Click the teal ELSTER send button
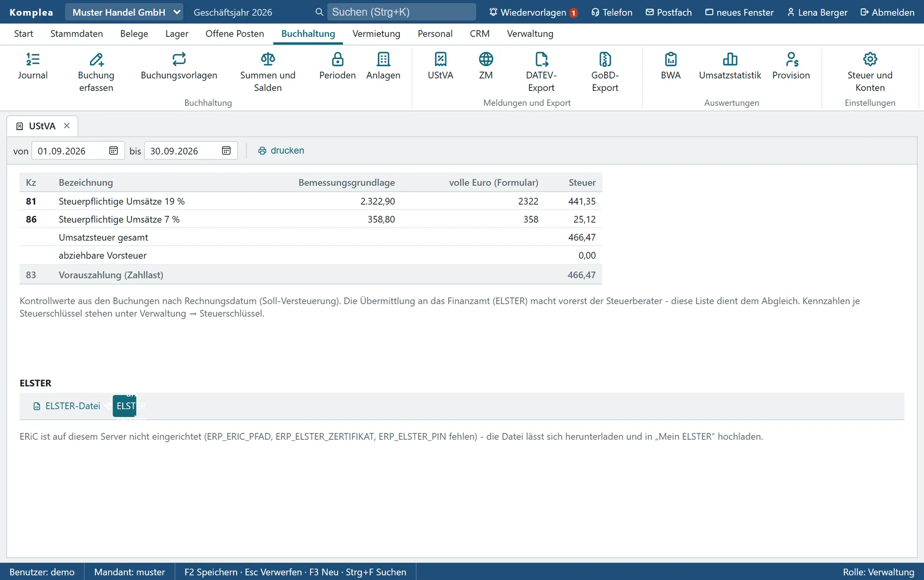The height and width of the screenshot is (580, 924). pos(124,406)
